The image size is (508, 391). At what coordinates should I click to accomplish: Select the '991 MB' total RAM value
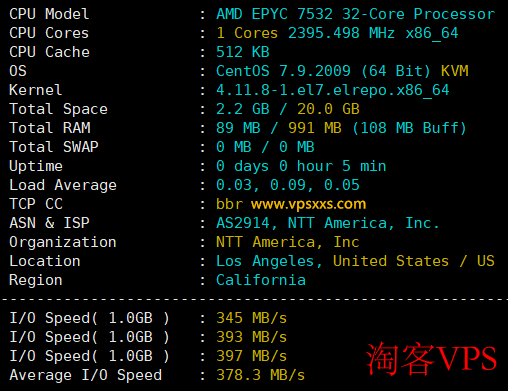tap(315, 128)
